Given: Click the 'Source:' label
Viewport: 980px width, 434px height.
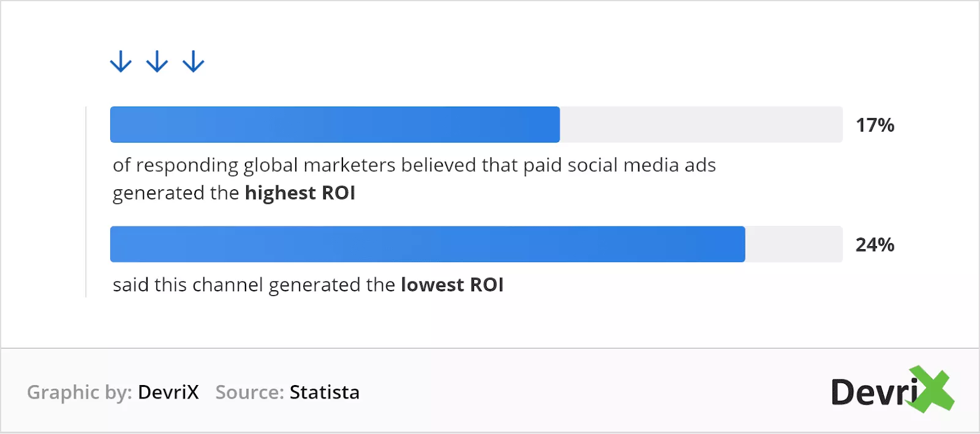Looking at the screenshot, I should click(x=250, y=392).
